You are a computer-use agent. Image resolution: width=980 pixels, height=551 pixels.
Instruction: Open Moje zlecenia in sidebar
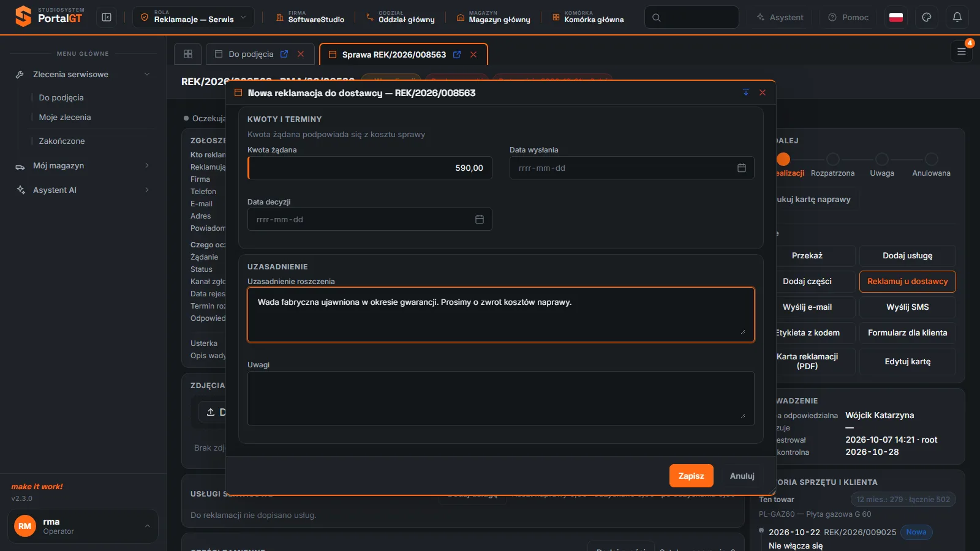coord(65,117)
